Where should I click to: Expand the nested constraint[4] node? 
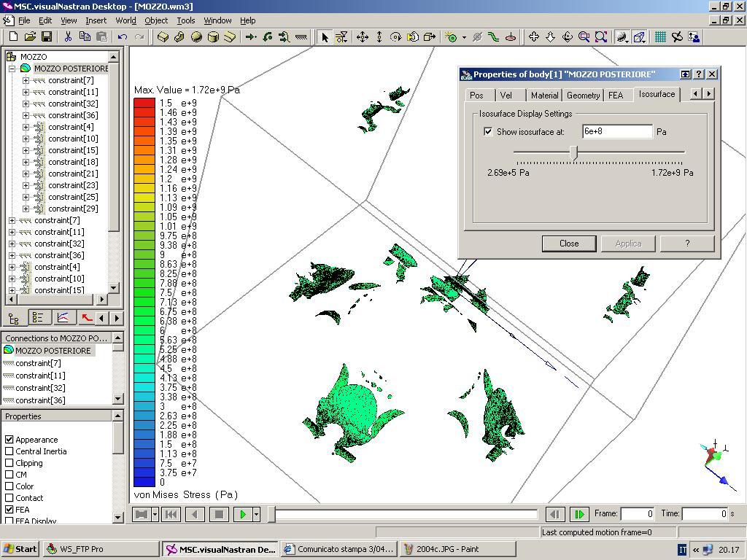click(26, 127)
